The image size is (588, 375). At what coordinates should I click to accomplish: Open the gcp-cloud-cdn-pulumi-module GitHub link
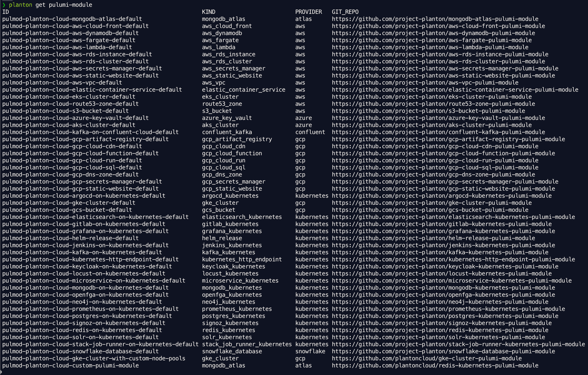click(435, 146)
